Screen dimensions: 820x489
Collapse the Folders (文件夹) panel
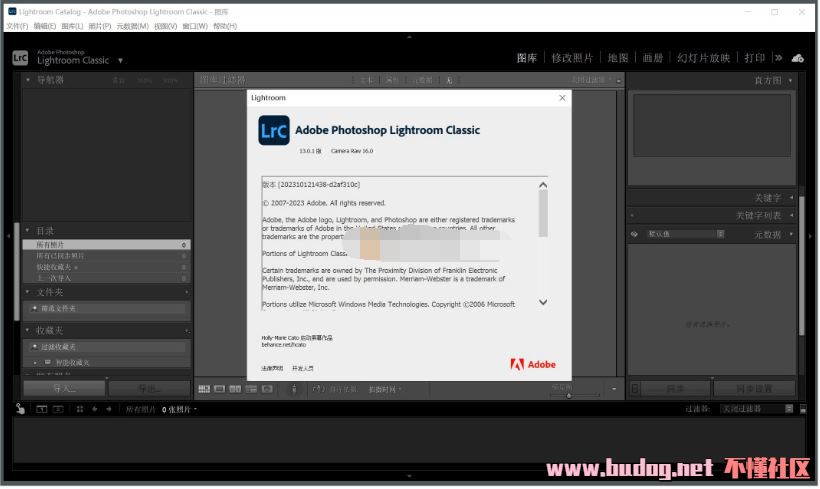28,292
